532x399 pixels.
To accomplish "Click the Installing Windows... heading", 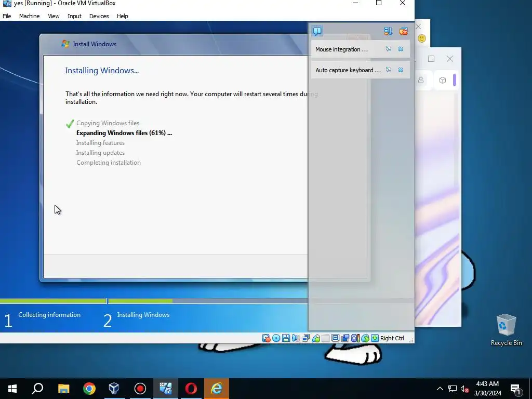I will point(102,71).
